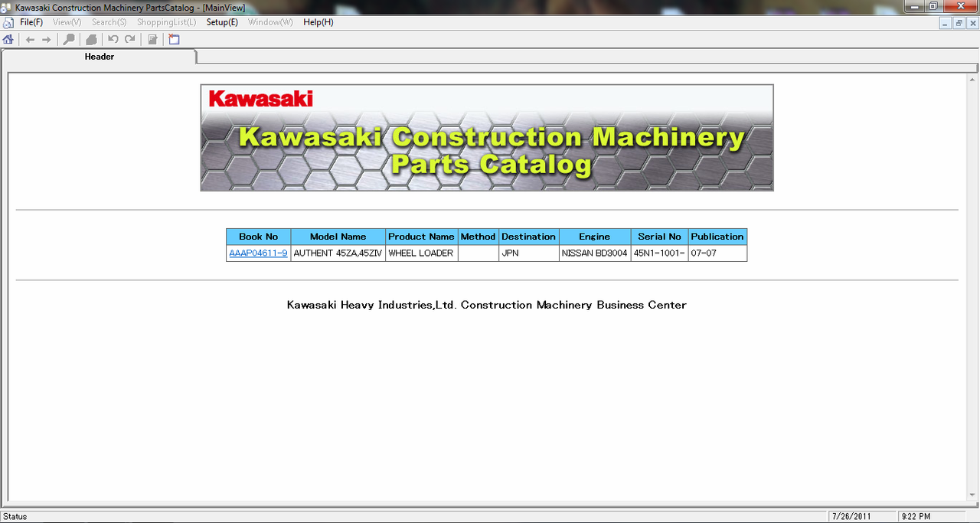The height and width of the screenshot is (523, 980).
Task: Click the Book No column header
Action: [259, 237]
